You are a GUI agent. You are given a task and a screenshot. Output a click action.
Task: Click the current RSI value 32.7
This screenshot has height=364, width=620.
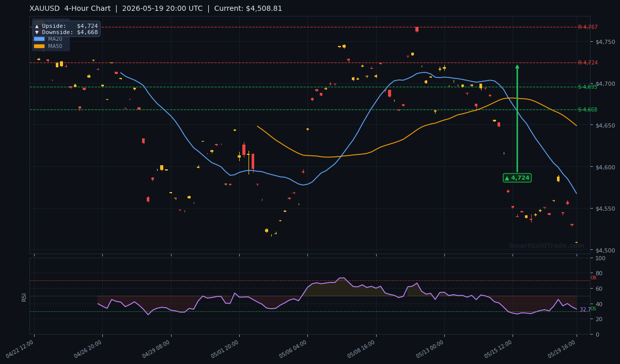pyautogui.click(x=584, y=310)
